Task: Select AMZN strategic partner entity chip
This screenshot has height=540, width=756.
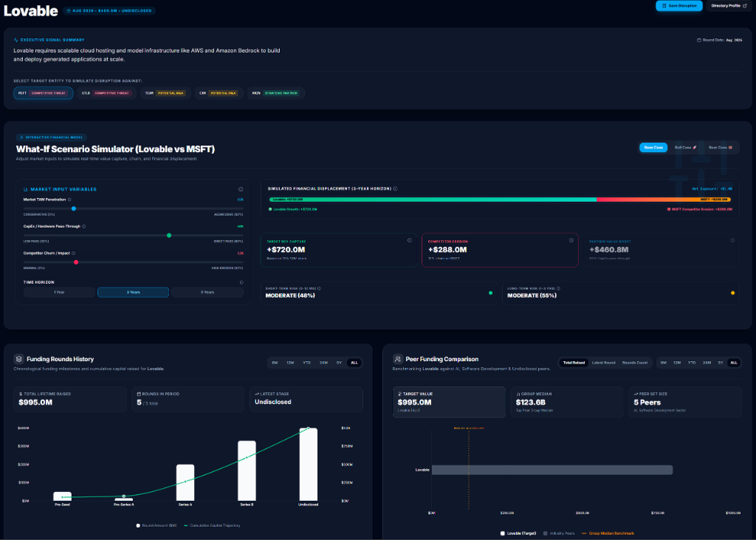Action: [276, 93]
